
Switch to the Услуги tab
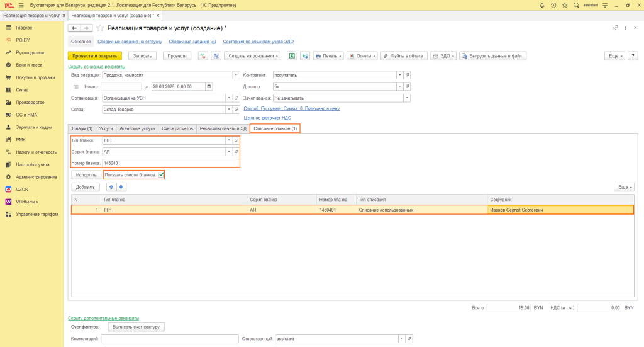pyautogui.click(x=106, y=128)
